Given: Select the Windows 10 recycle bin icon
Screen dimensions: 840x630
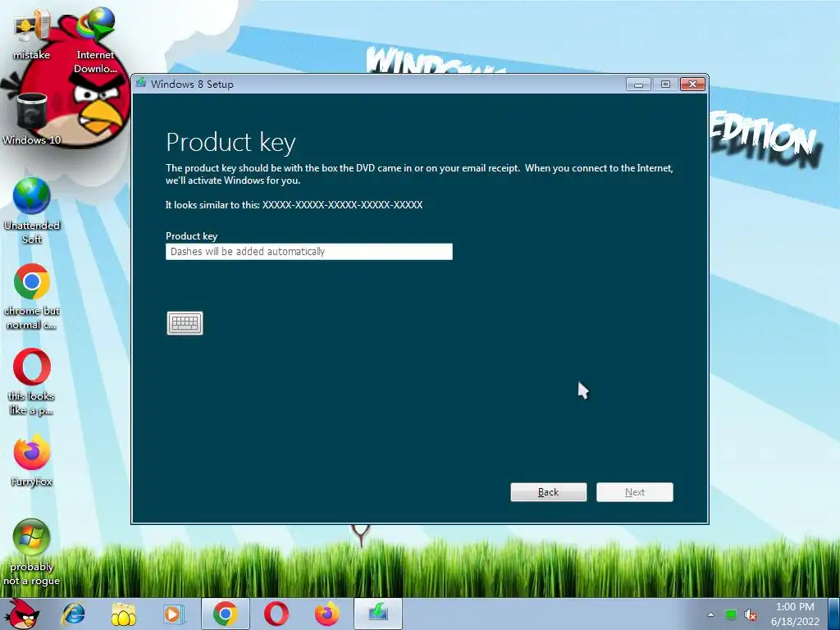Looking at the screenshot, I should (32, 119).
